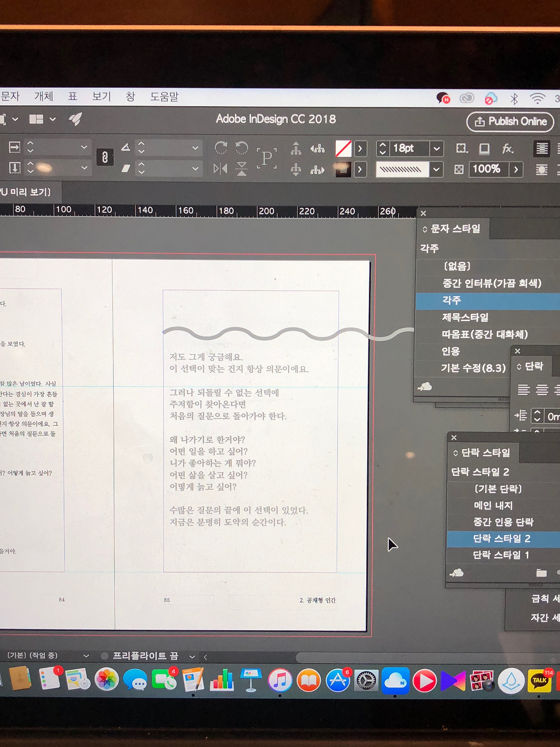560x747 pixels.
Task: Open the stroke weight dropdown arrow
Action: click(x=437, y=149)
